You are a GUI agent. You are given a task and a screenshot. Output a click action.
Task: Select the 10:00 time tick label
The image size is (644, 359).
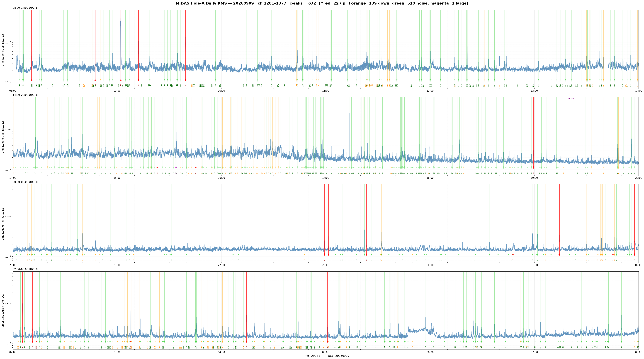pyautogui.click(x=221, y=91)
